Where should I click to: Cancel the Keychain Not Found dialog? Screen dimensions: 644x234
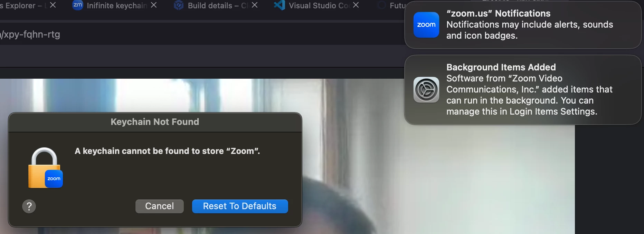[x=159, y=206]
